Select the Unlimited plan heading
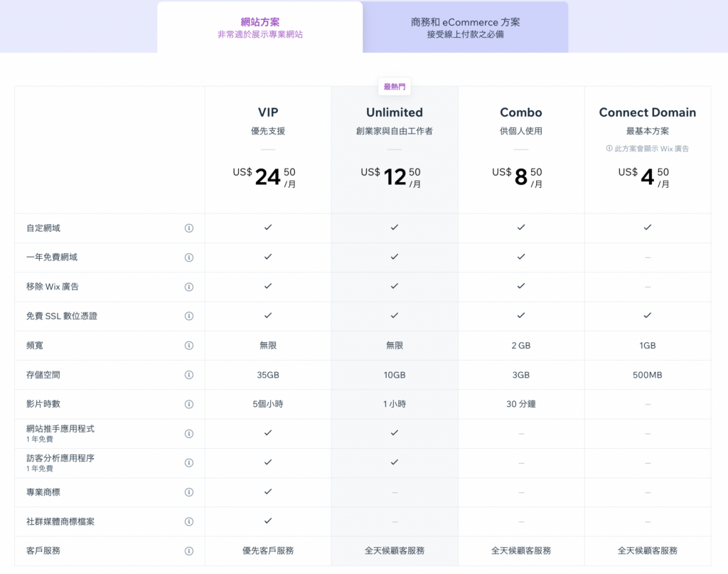728x574 pixels. tap(394, 112)
